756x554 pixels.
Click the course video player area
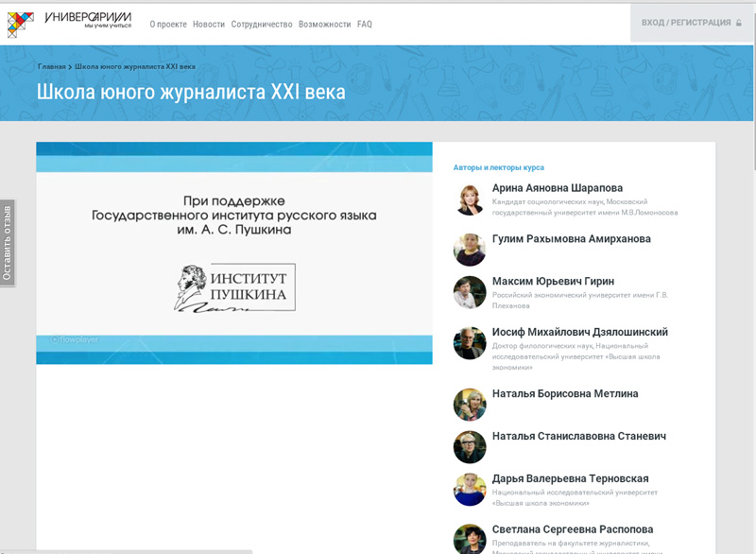234,253
